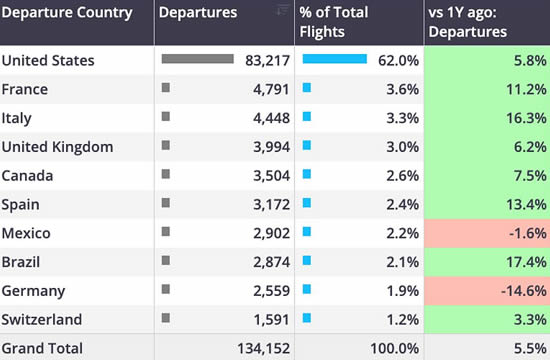Click the vs 1Y ago: Departures header

[x=467, y=22]
